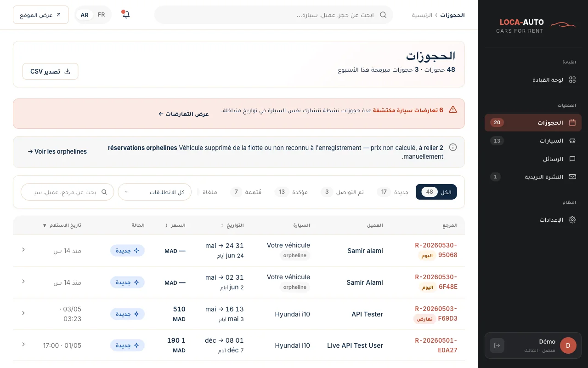Click عرض التعارضات link
The height and width of the screenshot is (368, 588).
tap(184, 114)
